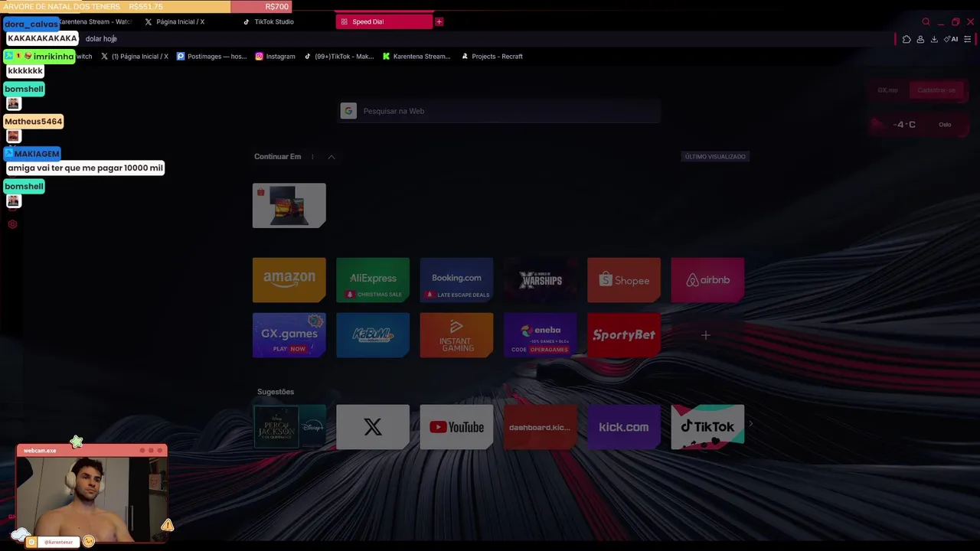Open the GX.games speed dial tile
980x551 pixels.
coord(289,335)
